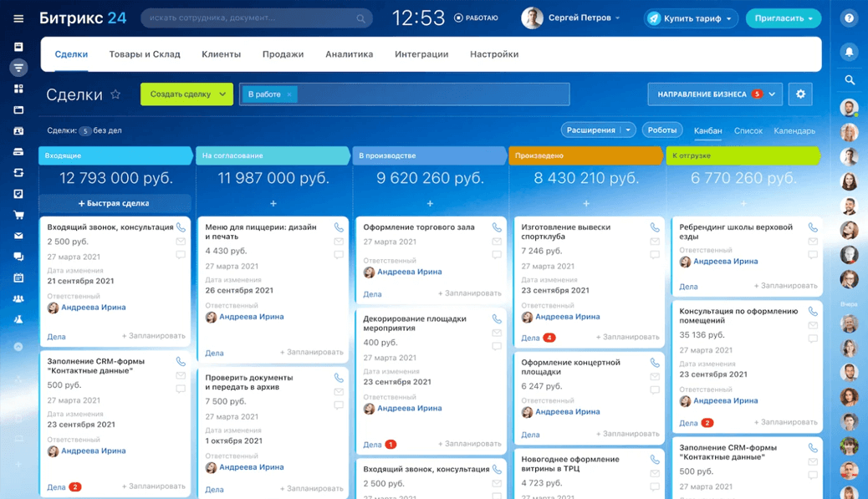Switch to Календарь view

[x=794, y=130]
